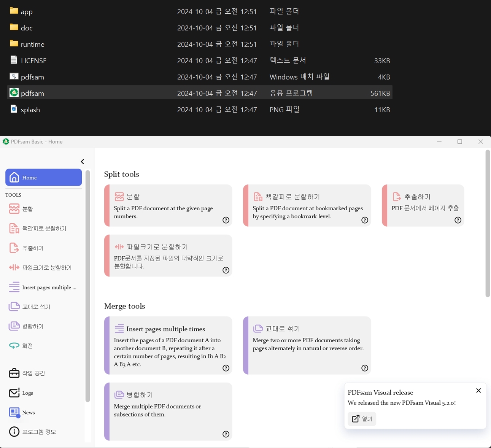Open the Insert pages multiple times card

168,345
